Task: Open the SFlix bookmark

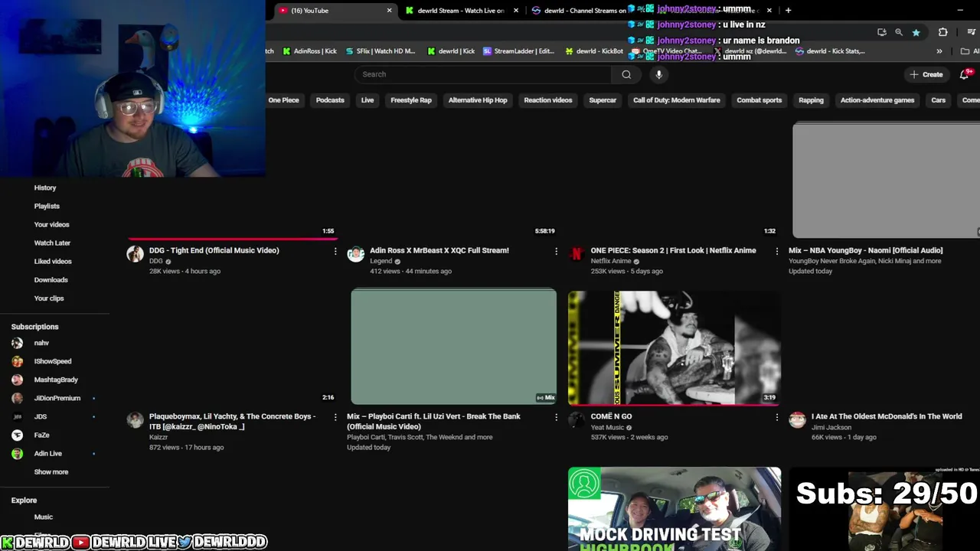Action: pos(380,51)
